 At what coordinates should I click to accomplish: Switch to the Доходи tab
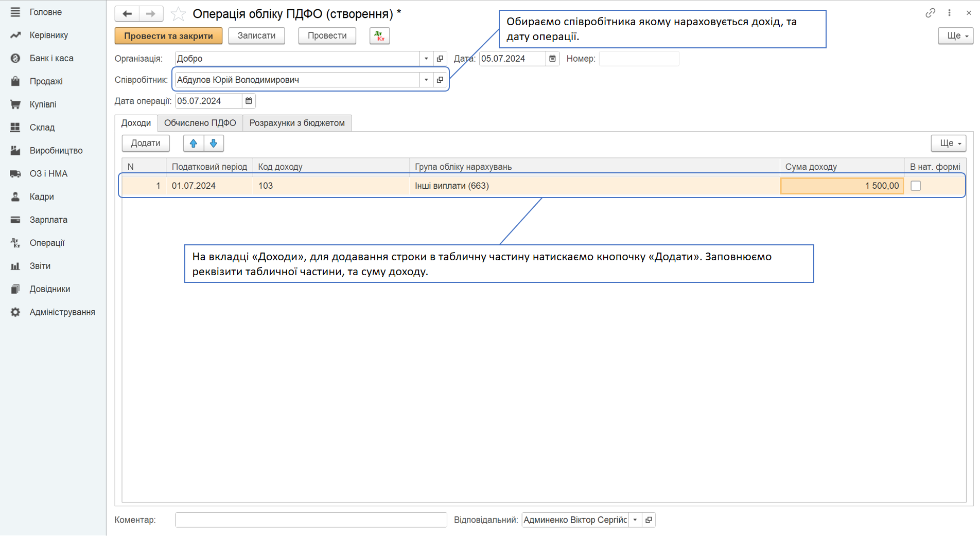136,123
